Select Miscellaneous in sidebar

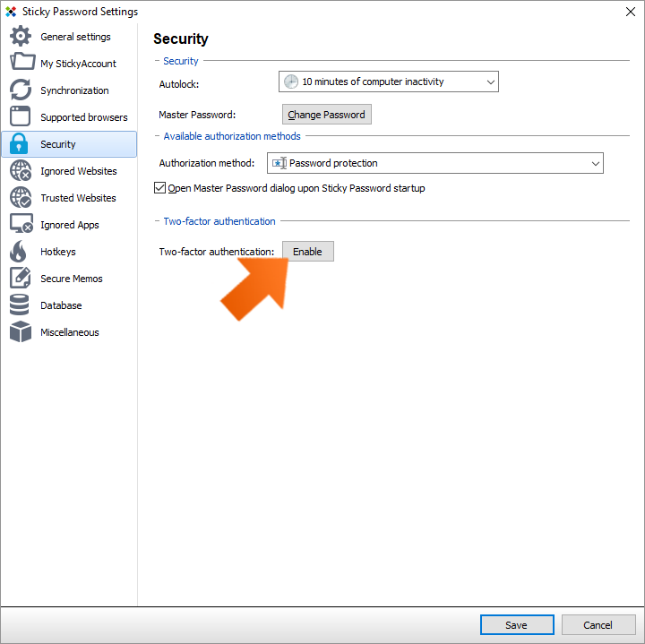(69, 332)
